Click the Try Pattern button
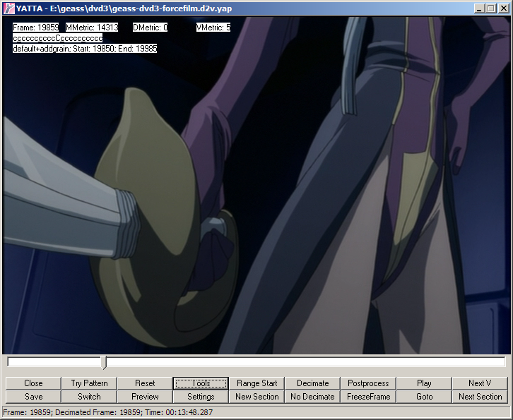 (x=89, y=383)
